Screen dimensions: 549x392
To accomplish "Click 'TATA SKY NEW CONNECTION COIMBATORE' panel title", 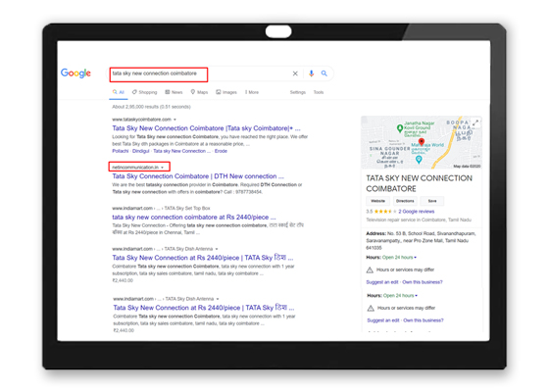I will pos(420,183).
